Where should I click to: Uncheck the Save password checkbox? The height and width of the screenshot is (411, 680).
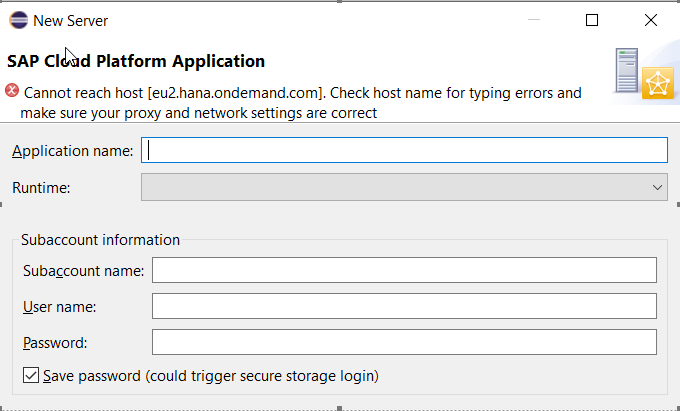31,375
